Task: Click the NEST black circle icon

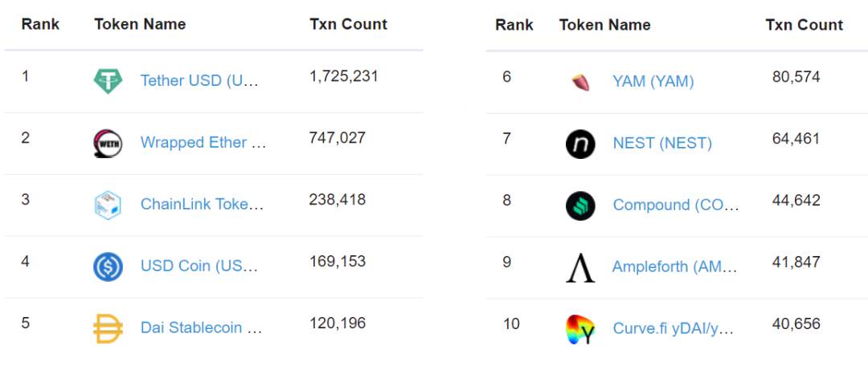Action: pyautogui.click(x=579, y=143)
